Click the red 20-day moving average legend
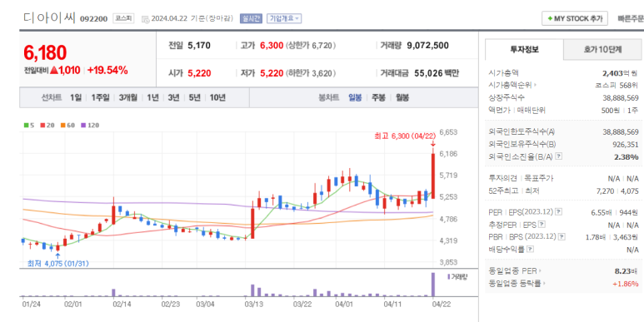The height and width of the screenshot is (322, 644). tap(47, 125)
